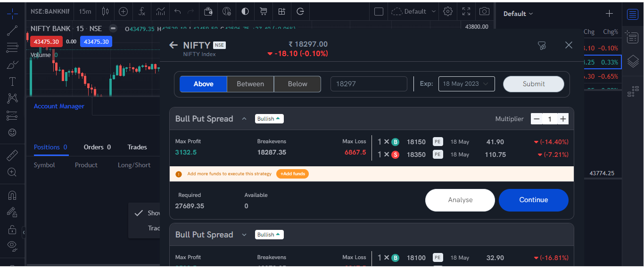Open candlestick chart style menu
This screenshot has height=269, width=644.
[x=105, y=11]
